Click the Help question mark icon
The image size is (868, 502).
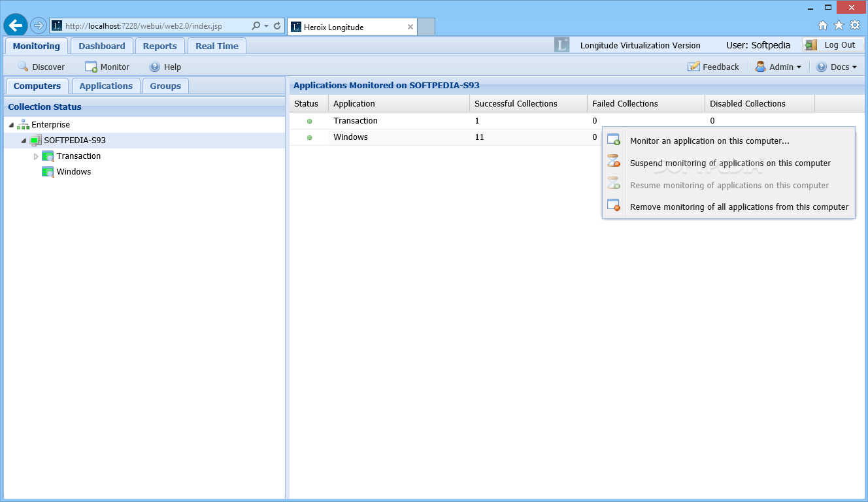click(154, 67)
